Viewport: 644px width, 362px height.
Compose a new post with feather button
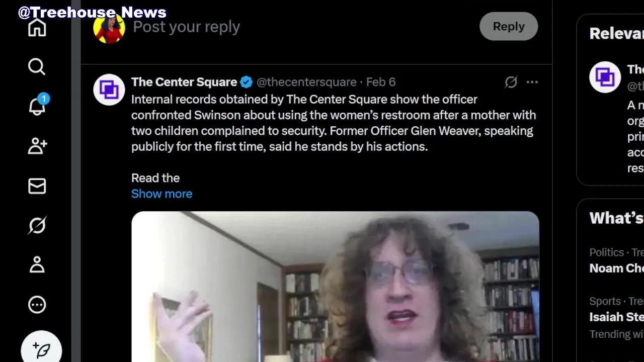pyautogui.click(x=41, y=348)
